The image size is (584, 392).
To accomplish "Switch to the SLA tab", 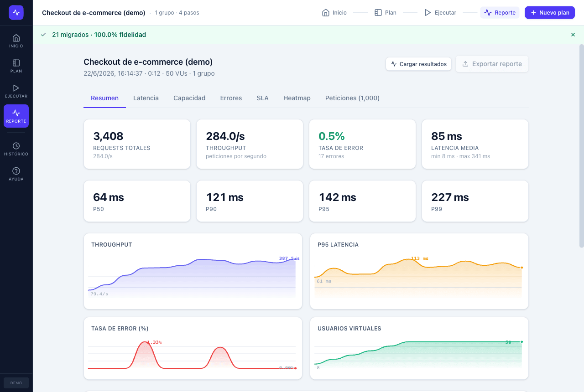I will point(262,98).
